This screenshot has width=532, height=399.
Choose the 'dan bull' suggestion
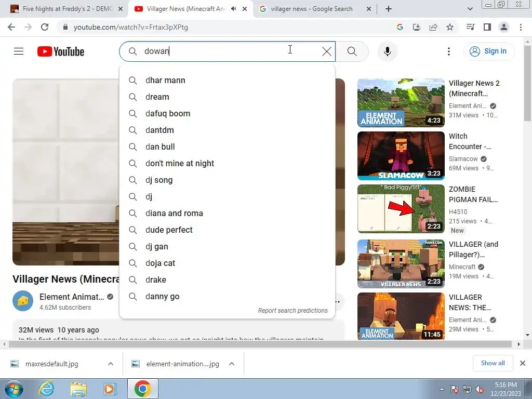(x=228, y=147)
